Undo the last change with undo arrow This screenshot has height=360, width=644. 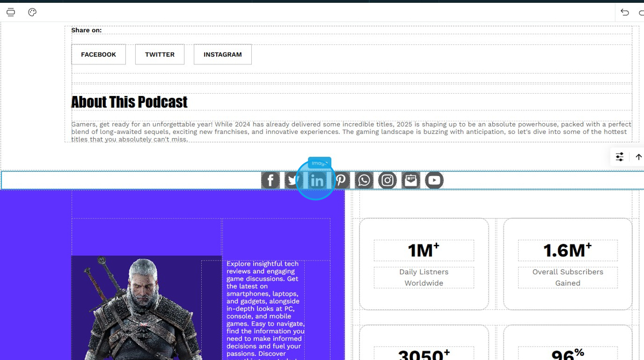[624, 12]
